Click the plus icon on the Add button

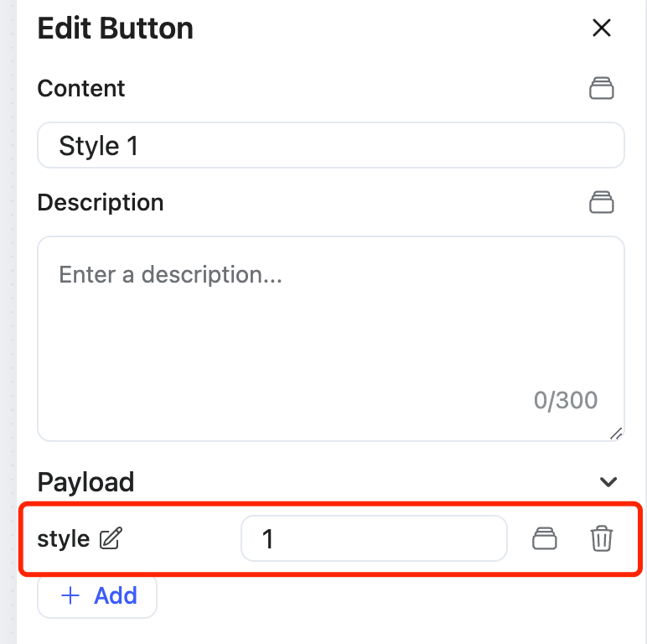[71, 596]
